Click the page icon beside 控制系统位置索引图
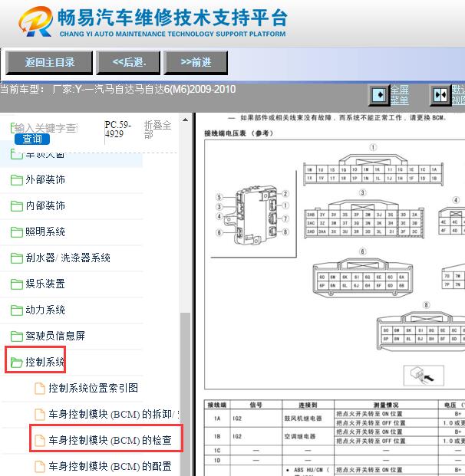The width and height of the screenshot is (465, 476). coord(39,389)
